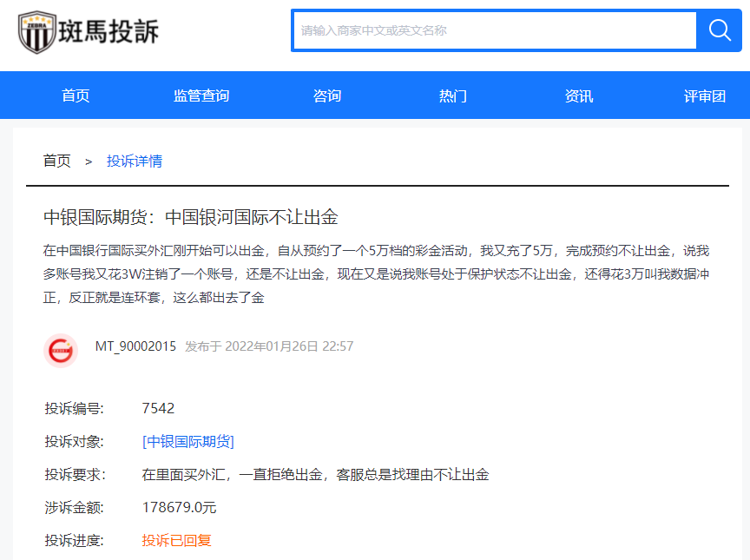Click the magnifier search button

pyautogui.click(x=719, y=30)
